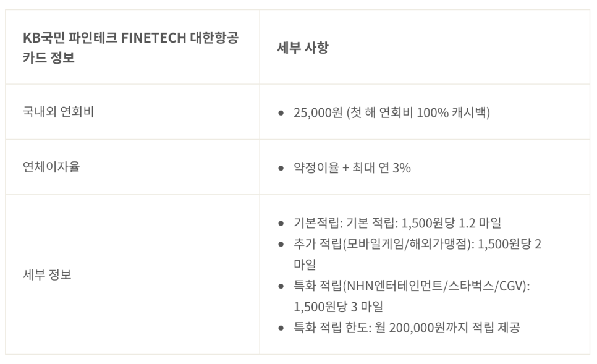Select the '약정이율 + 최대 연 3%' text
This screenshot has height=364, width=597.
(x=352, y=168)
